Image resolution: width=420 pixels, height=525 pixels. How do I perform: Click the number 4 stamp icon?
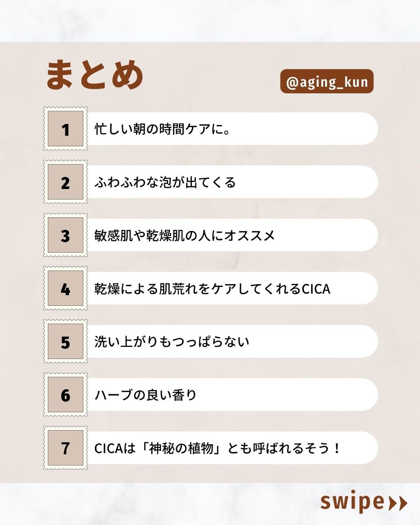tap(65, 288)
